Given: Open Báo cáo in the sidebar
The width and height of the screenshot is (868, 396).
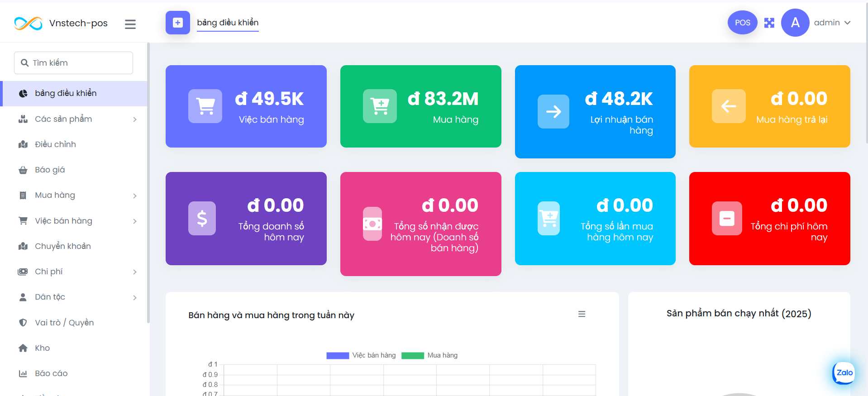Looking at the screenshot, I should (x=51, y=373).
